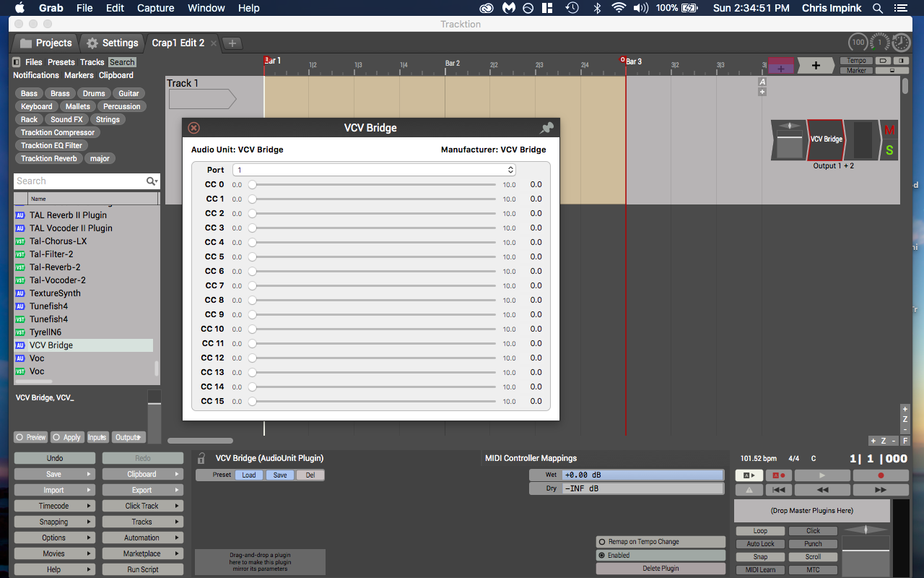The width and height of the screenshot is (924, 578).
Task: Click the Run Script button
Action: click(x=142, y=569)
